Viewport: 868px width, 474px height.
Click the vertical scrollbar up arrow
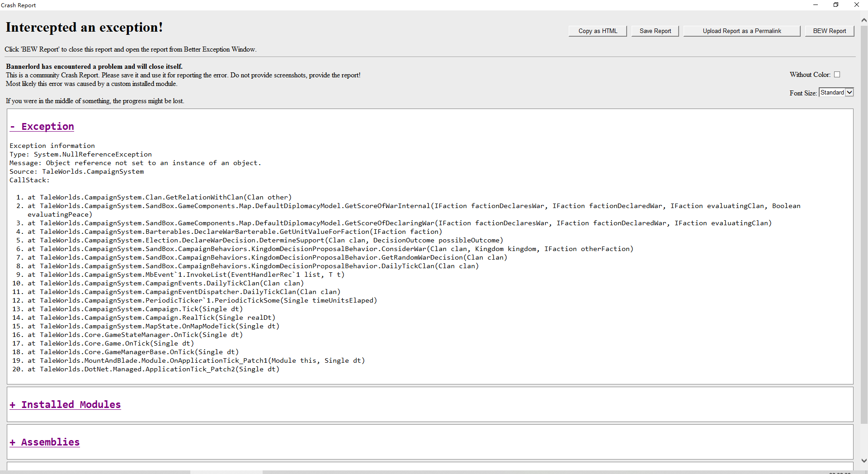[864, 20]
